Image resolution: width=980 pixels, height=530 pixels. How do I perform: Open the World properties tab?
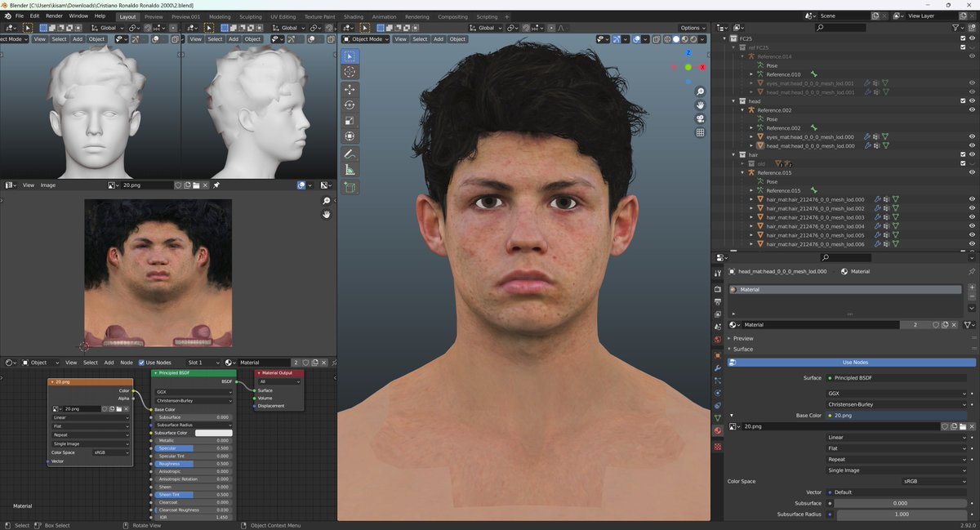(718, 340)
